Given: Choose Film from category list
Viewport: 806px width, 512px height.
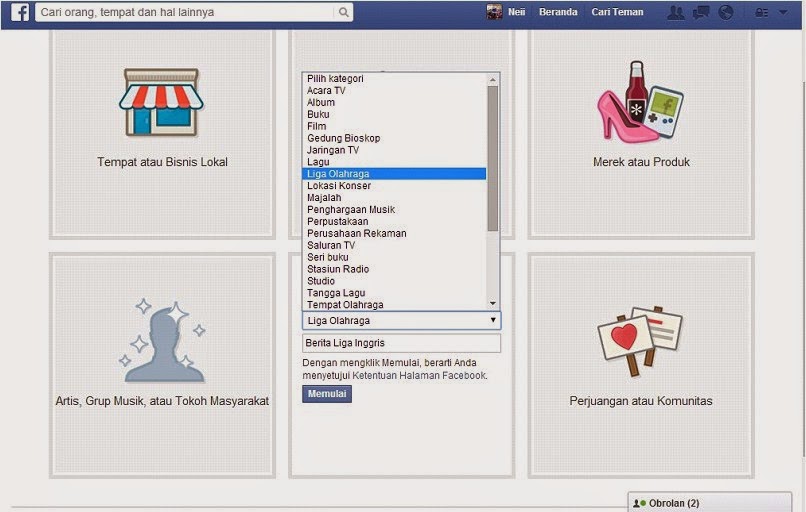Looking at the screenshot, I should (x=394, y=126).
